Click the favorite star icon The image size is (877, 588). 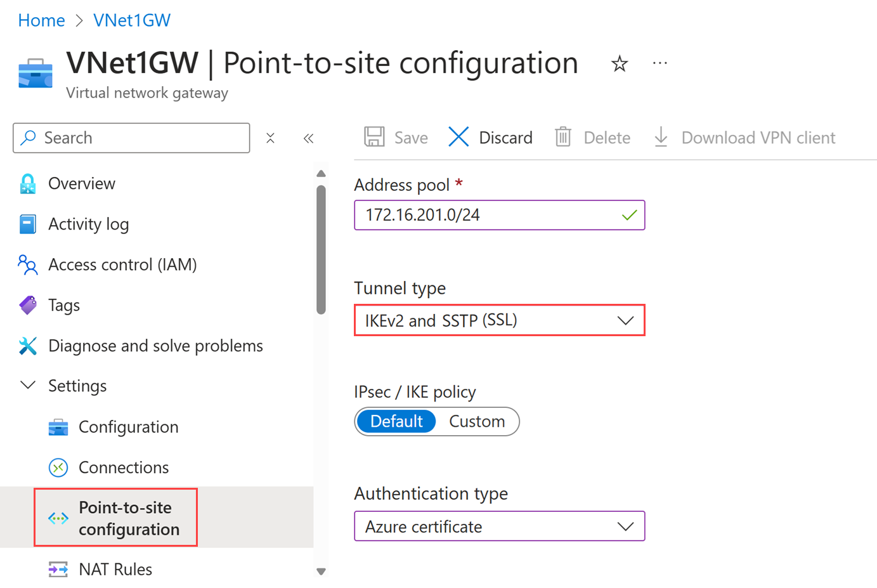pos(620,63)
